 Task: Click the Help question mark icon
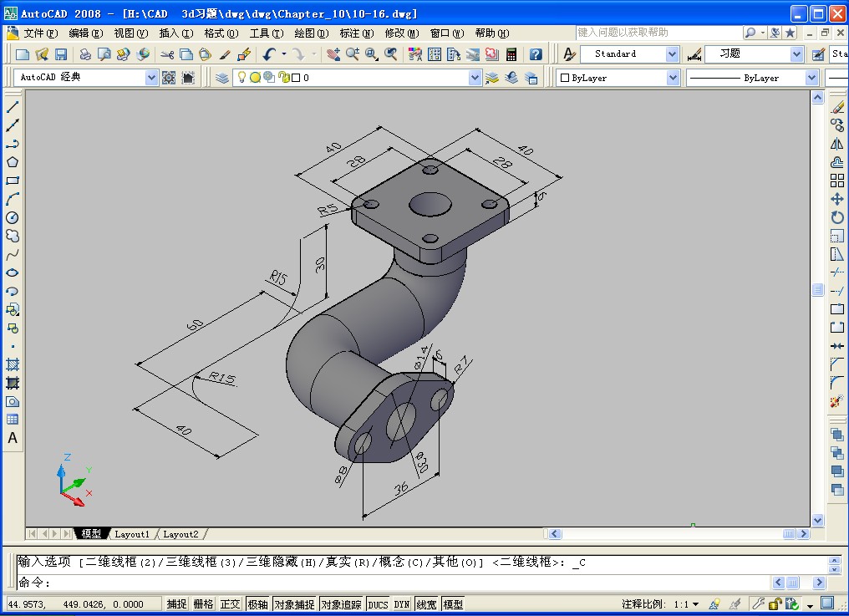pyautogui.click(x=536, y=54)
